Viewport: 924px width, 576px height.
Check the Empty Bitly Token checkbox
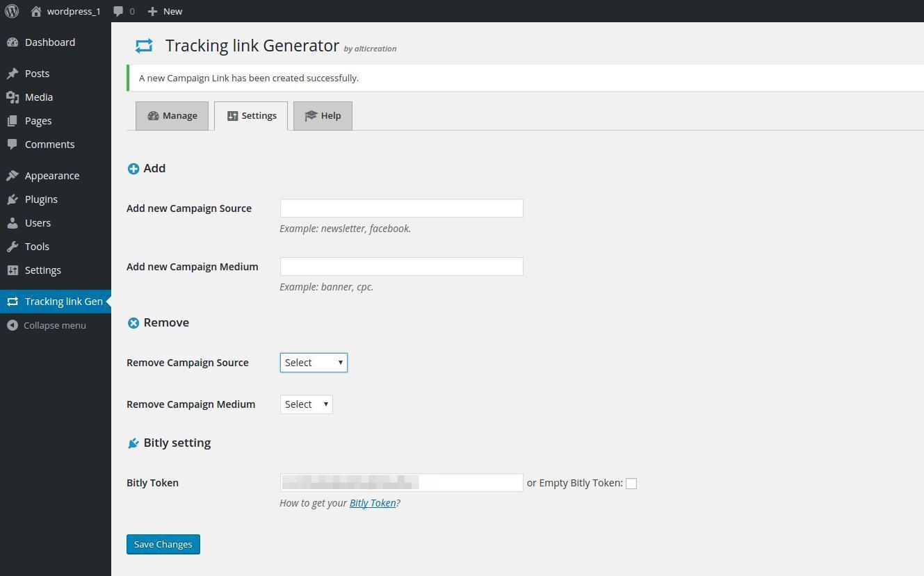tap(631, 484)
